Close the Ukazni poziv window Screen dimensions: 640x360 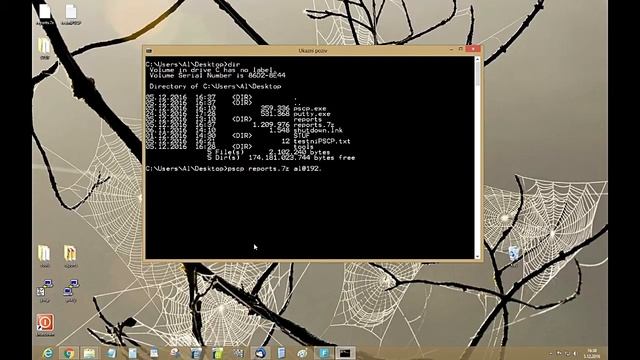pyautogui.click(x=473, y=49)
